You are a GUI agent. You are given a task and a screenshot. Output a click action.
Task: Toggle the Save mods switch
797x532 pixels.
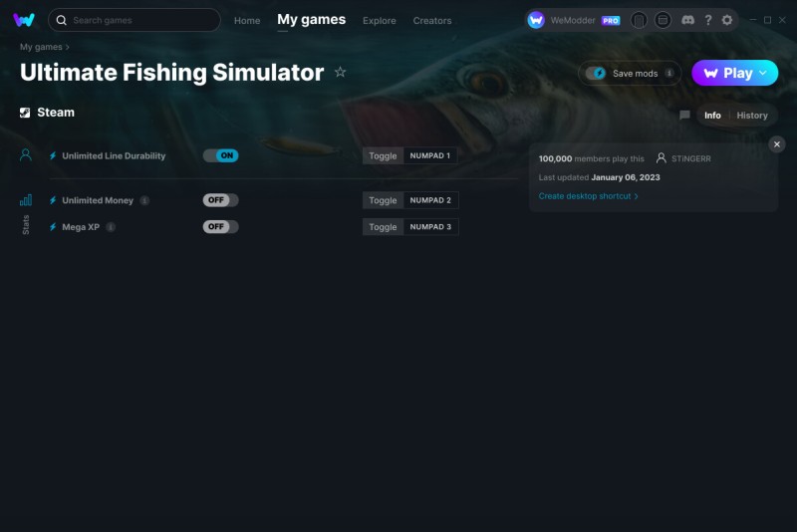point(596,73)
